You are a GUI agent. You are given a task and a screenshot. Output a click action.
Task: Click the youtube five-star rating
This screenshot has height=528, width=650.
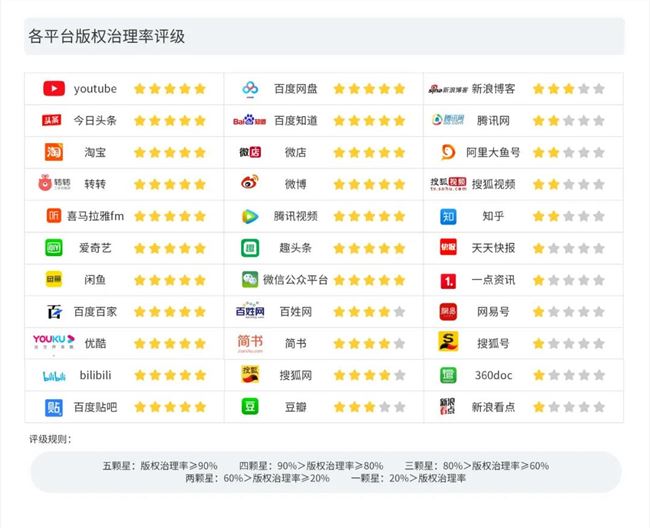[x=170, y=89]
